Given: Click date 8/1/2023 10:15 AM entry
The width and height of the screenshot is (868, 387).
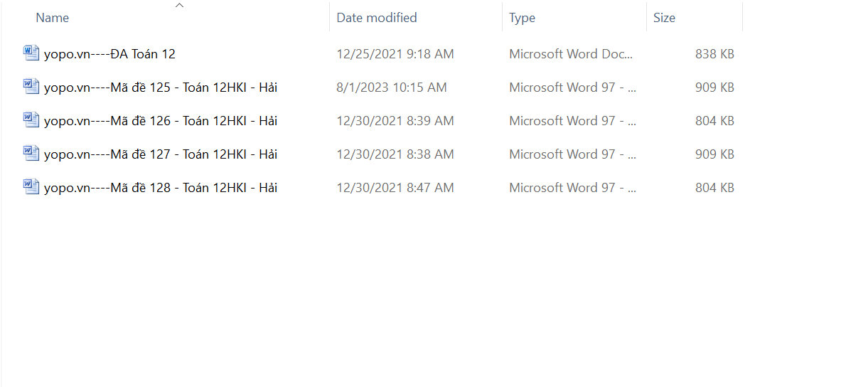Looking at the screenshot, I should [392, 88].
